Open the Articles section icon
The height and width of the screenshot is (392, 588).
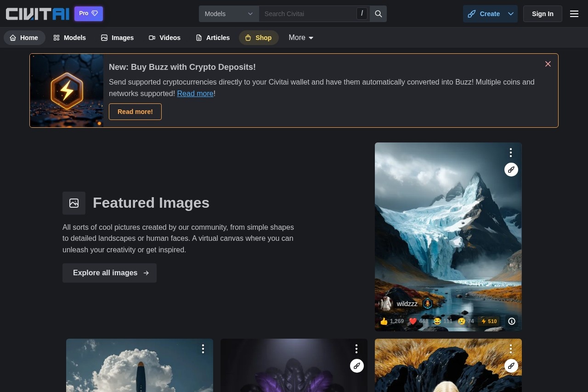coord(199,38)
